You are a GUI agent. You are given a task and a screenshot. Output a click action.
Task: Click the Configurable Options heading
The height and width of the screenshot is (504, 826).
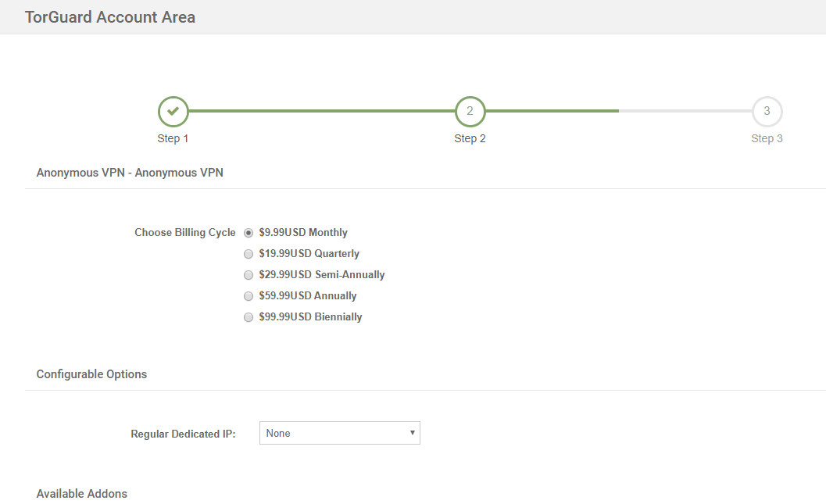(91, 374)
